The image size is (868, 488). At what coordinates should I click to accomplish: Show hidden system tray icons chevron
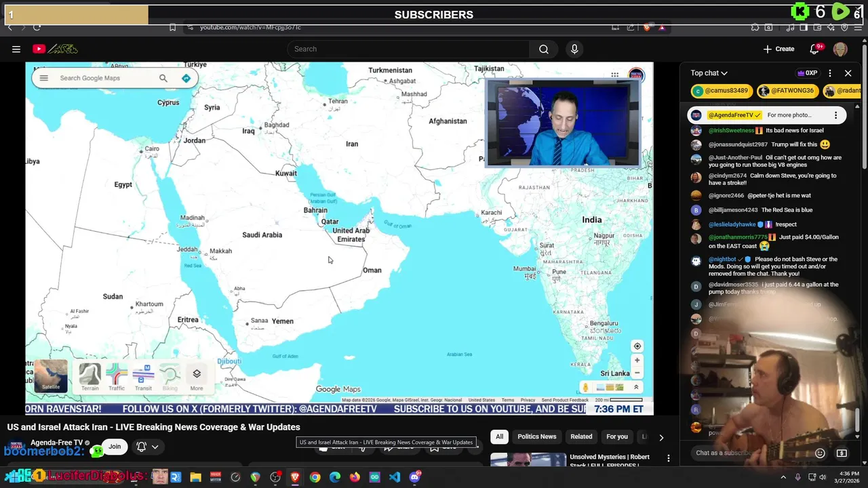click(783, 477)
